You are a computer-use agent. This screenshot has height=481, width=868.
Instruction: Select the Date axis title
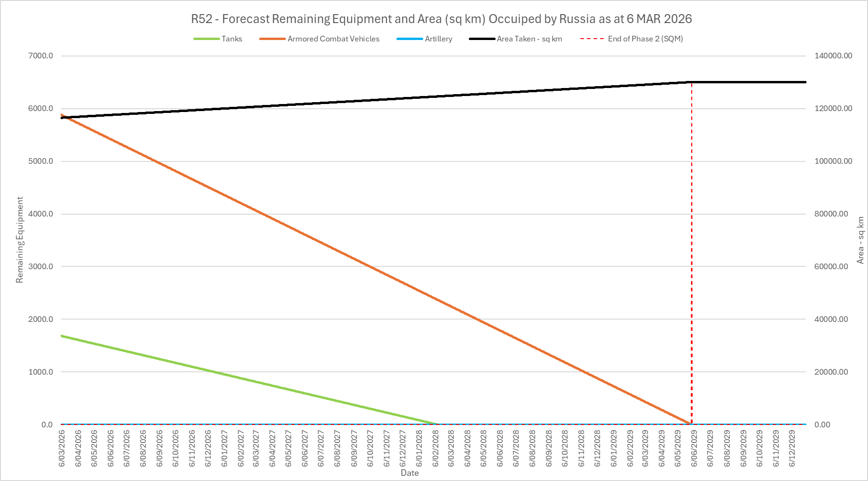(x=410, y=473)
